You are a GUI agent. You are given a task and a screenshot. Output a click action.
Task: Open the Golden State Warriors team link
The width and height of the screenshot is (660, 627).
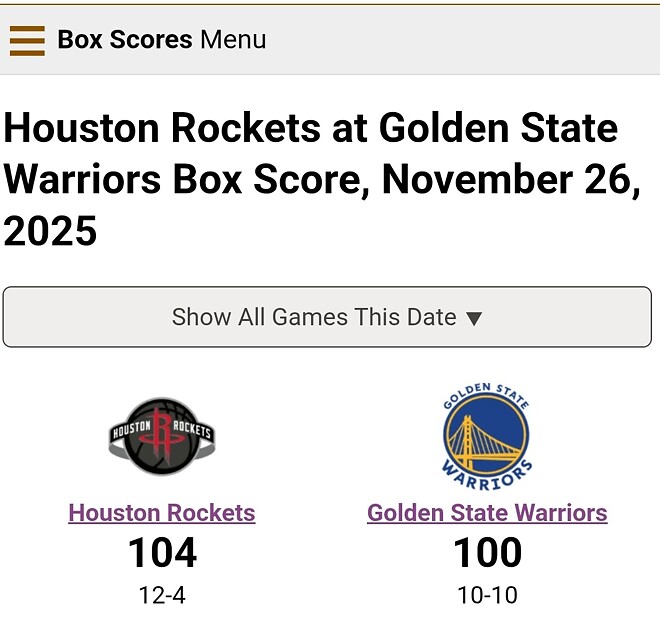pyautogui.click(x=487, y=513)
